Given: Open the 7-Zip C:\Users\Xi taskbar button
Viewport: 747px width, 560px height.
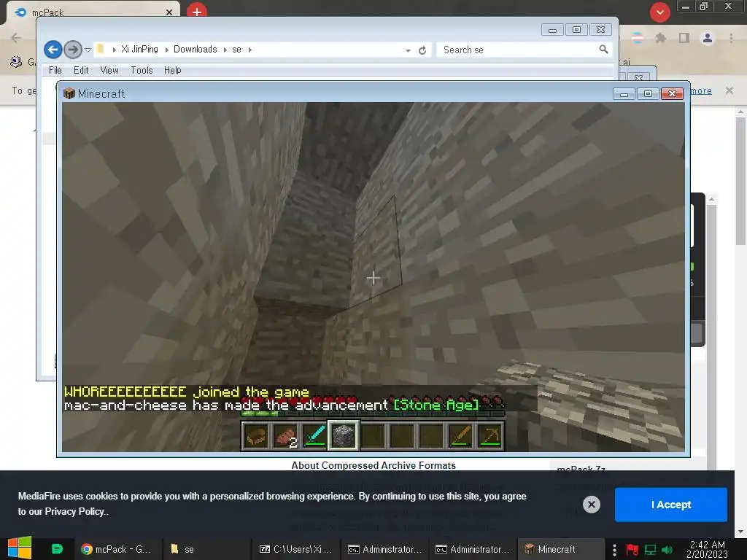Looking at the screenshot, I should click(x=295, y=549).
